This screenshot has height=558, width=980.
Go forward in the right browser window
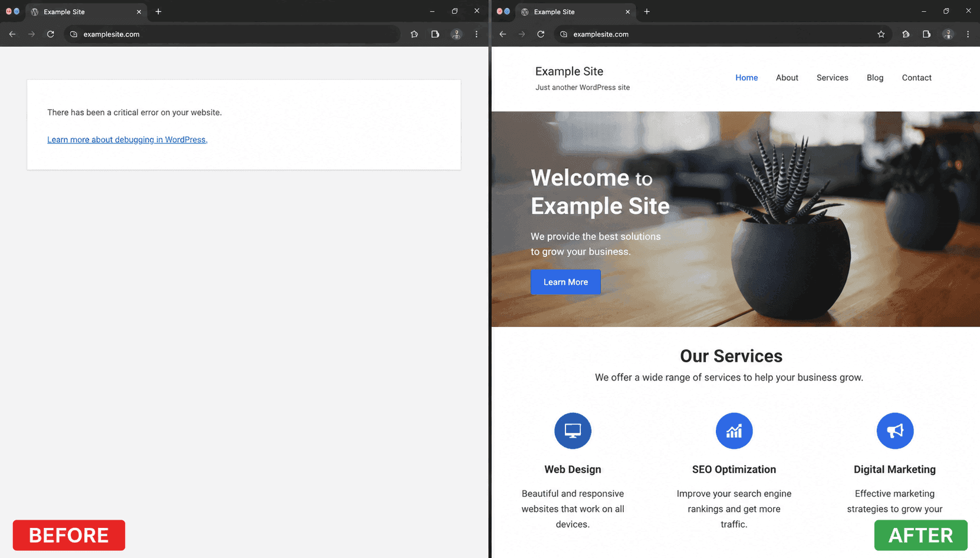[521, 34]
